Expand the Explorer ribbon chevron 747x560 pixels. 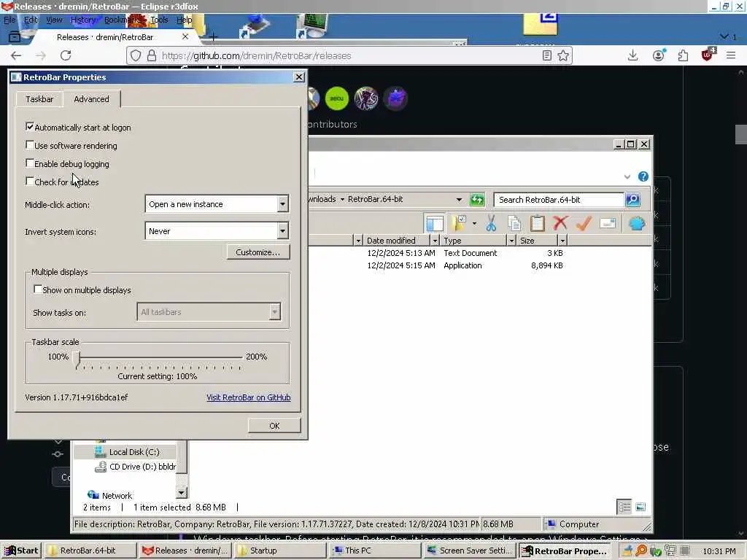point(627,176)
